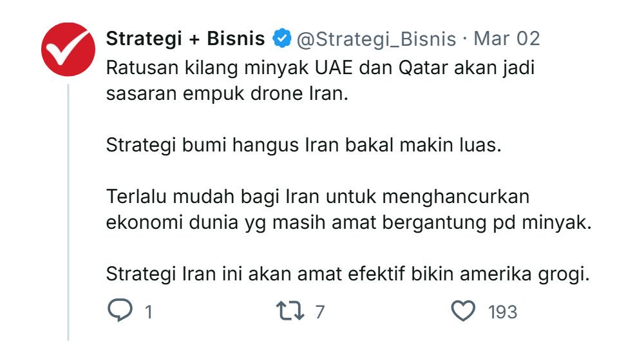The height and width of the screenshot is (350, 644).
Task: Click the blue verified badge
Action: pyautogui.click(x=281, y=39)
